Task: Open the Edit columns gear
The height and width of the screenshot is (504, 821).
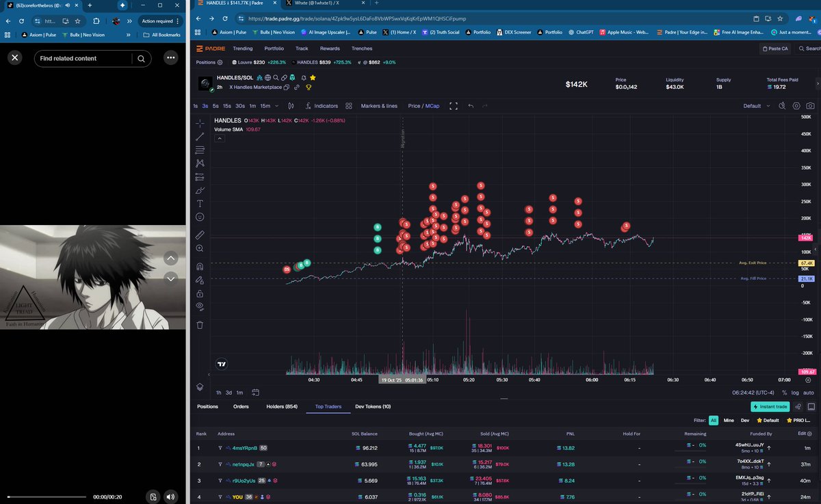Action: (x=809, y=434)
